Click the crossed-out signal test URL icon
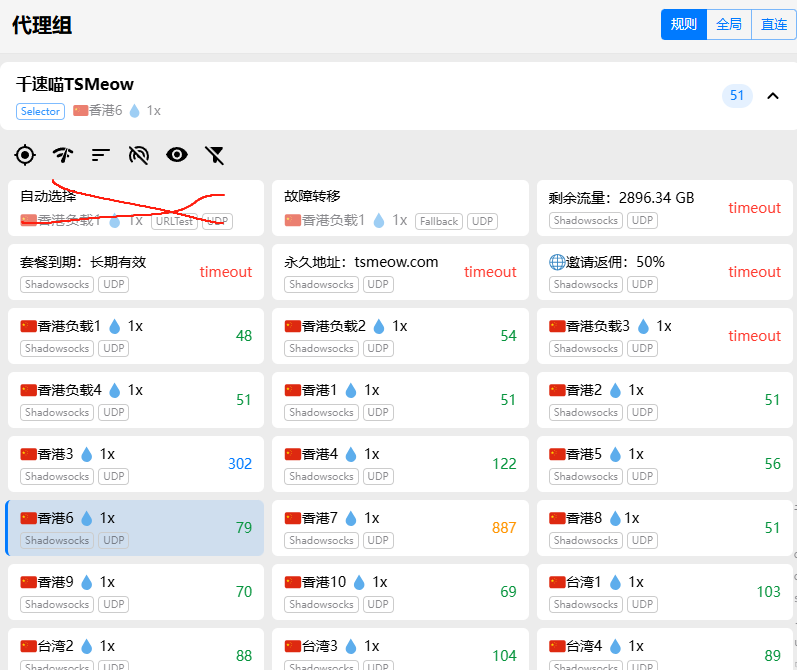 pos(139,155)
